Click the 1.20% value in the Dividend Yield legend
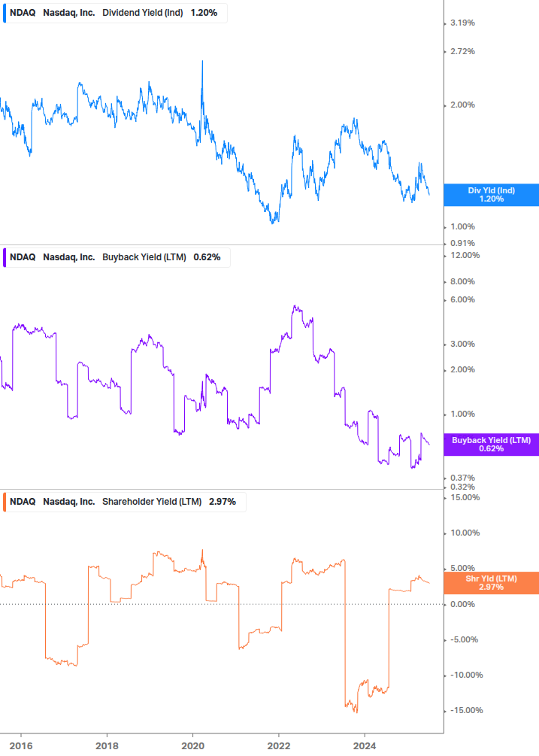The image size is (539, 756). tap(204, 13)
